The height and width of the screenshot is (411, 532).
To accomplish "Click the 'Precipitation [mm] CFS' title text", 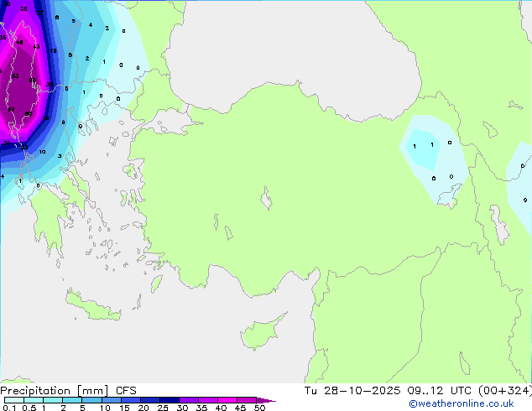I will coord(68,391).
